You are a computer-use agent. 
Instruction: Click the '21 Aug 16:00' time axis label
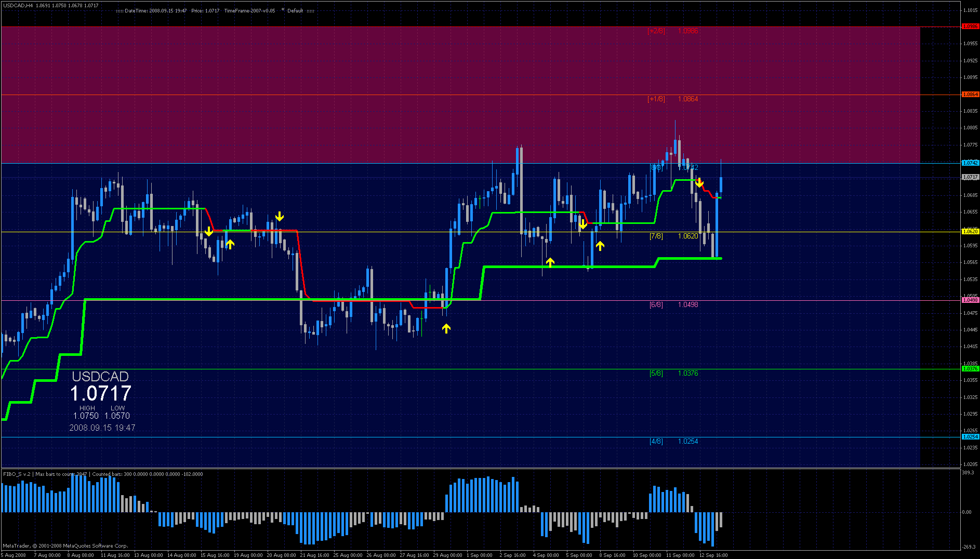click(x=314, y=555)
